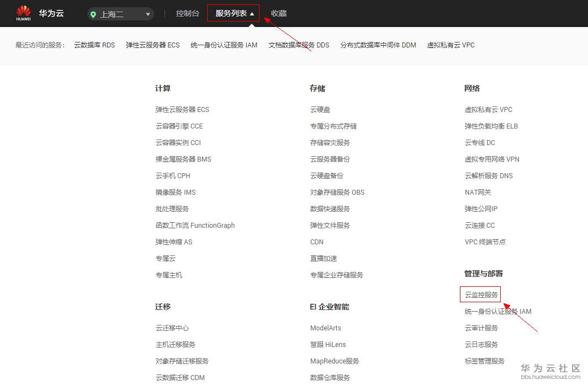
Task: Select the 计算 category heading
Action: pos(163,88)
